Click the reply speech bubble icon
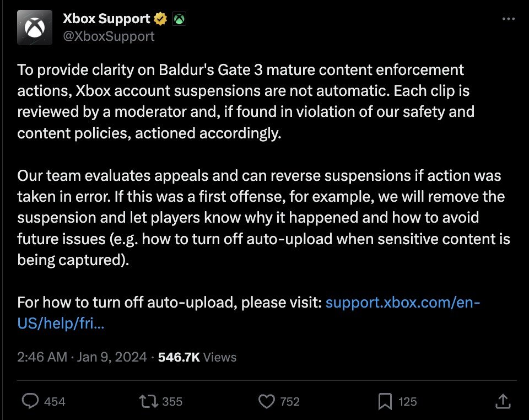The image size is (529, 420). point(30,401)
